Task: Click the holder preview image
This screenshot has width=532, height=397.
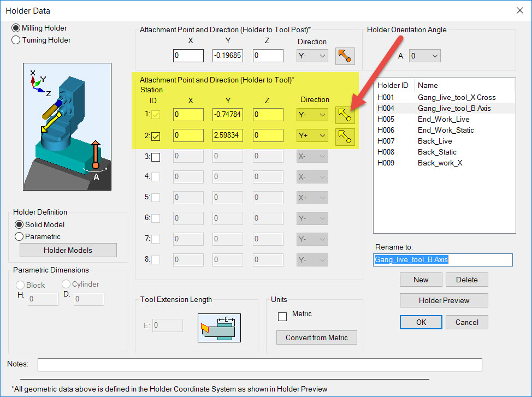Action: (x=67, y=125)
